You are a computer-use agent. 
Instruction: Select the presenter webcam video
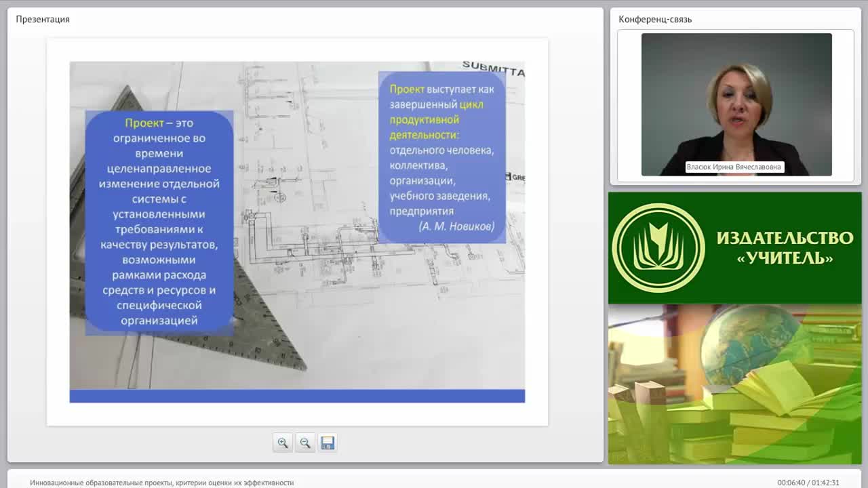(x=736, y=104)
